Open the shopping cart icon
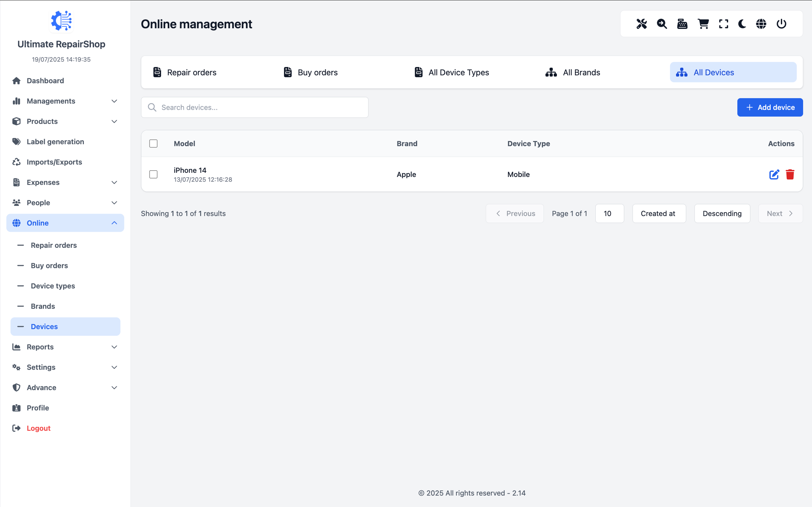Viewport: 812px width, 507px height. [703, 24]
